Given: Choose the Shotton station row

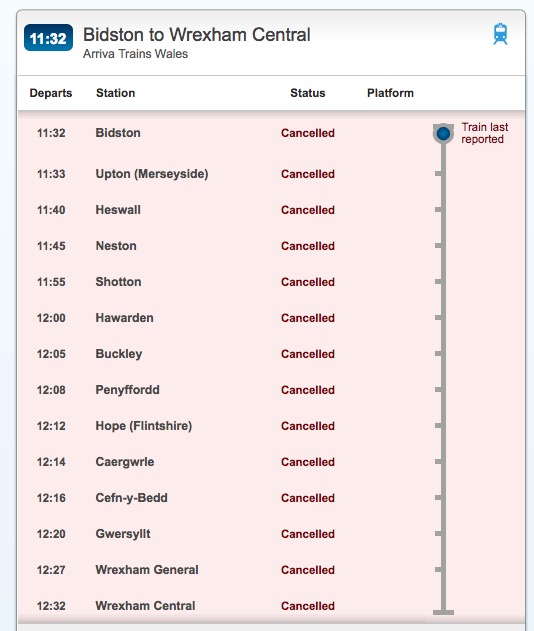Looking at the screenshot, I should click(271, 282).
